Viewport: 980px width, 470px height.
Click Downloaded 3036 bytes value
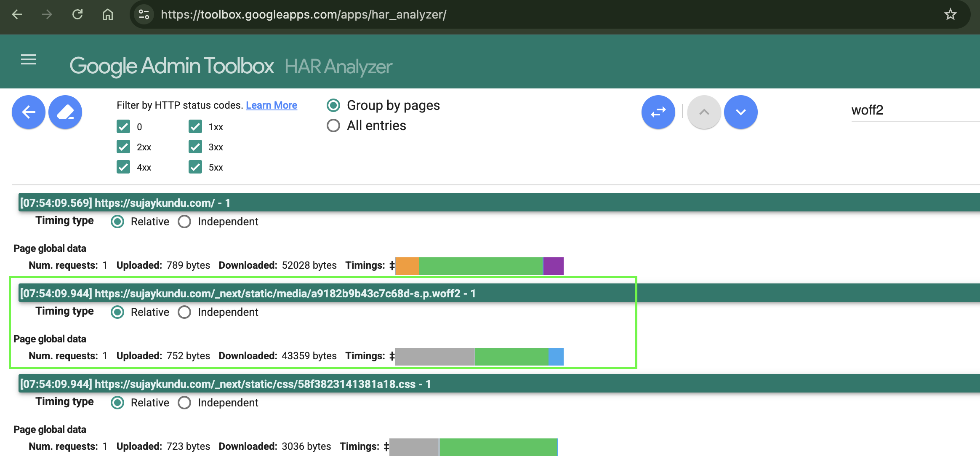coord(306,446)
